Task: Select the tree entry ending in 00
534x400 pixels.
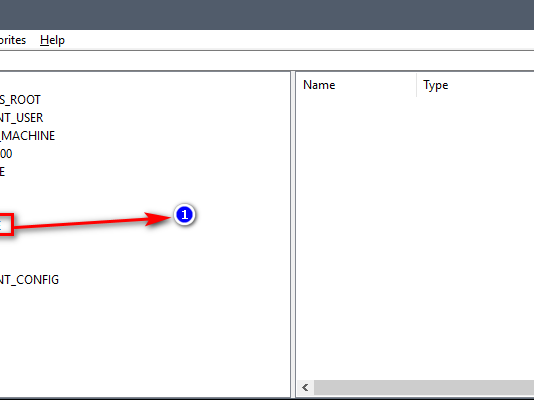Action: (x=6, y=154)
